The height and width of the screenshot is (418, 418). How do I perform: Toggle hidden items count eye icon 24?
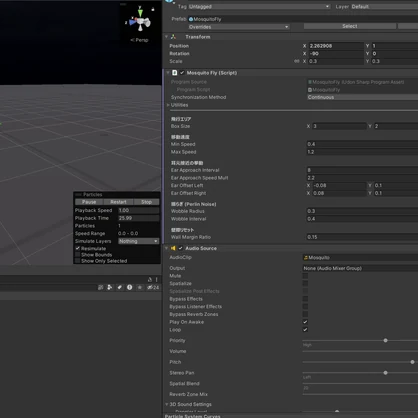tap(153, 287)
